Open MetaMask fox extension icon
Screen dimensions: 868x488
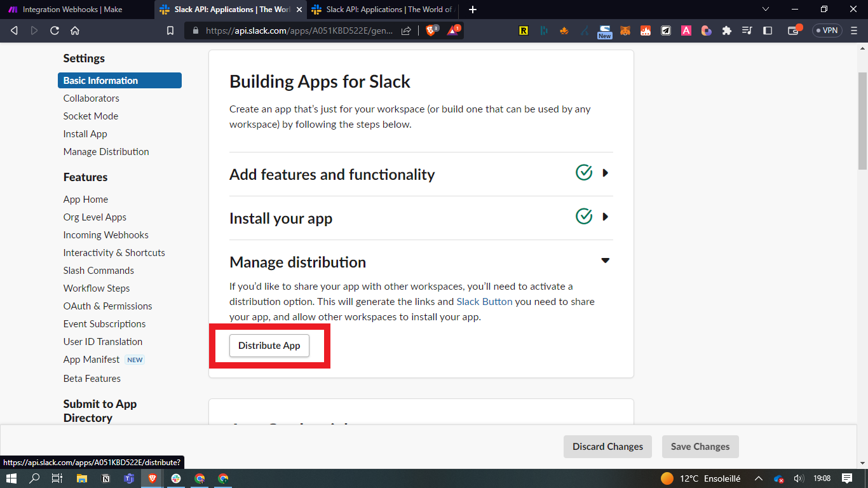[x=625, y=30]
